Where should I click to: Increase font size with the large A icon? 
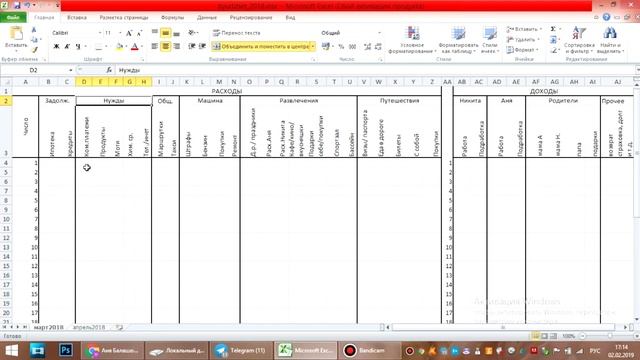tap(129, 33)
